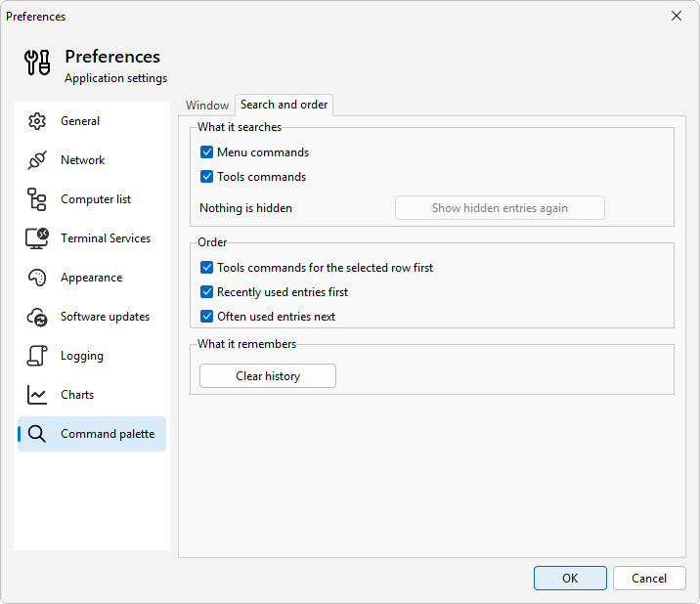Toggle Recently used entries first
700x604 pixels.
tap(206, 292)
